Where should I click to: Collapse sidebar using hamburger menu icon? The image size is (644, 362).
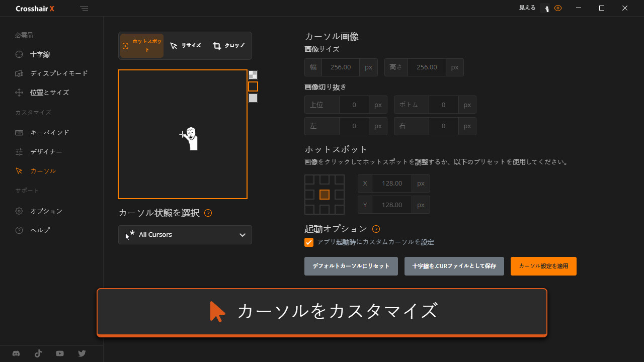pyautogui.click(x=84, y=9)
